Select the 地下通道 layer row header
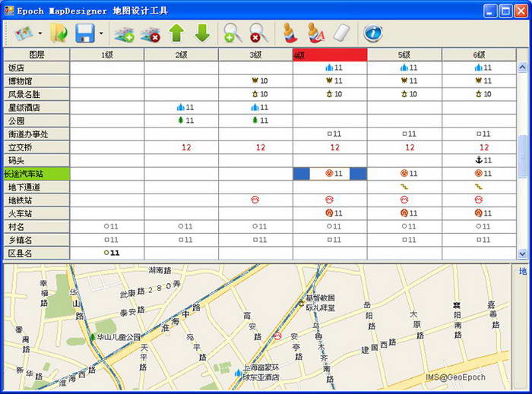The height and width of the screenshot is (394, 532). point(36,187)
